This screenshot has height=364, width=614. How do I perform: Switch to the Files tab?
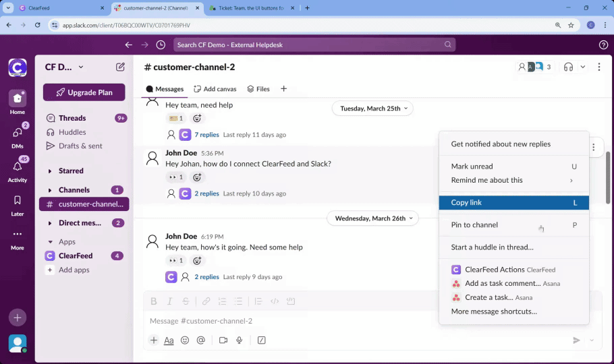[258, 89]
